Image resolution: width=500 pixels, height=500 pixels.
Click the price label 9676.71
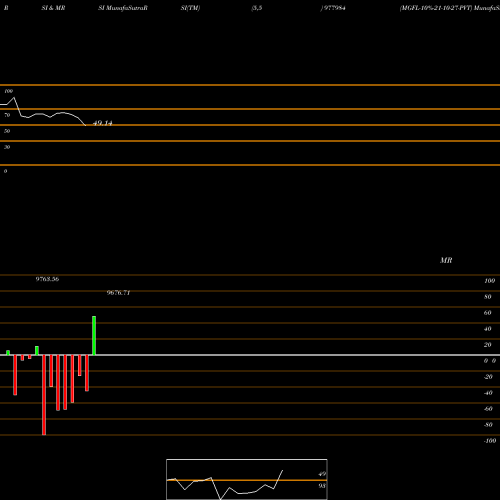(118, 293)
